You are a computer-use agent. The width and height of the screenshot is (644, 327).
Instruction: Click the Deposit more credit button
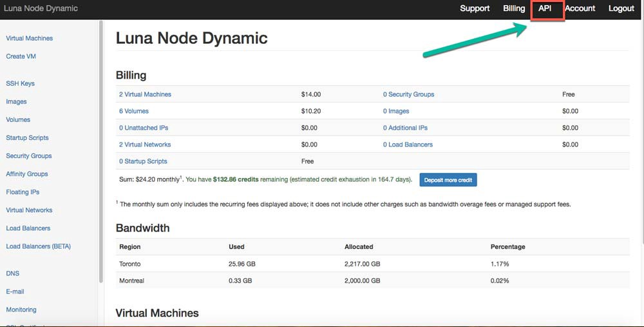(448, 180)
